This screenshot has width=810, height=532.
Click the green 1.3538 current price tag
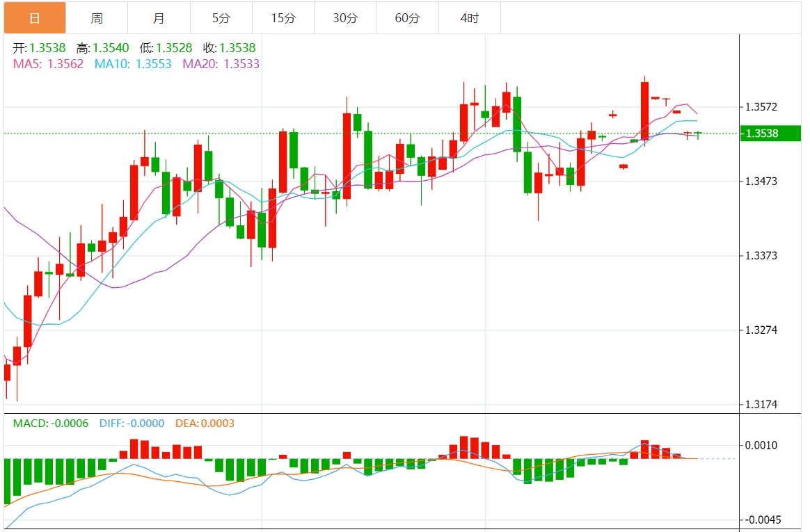770,133
